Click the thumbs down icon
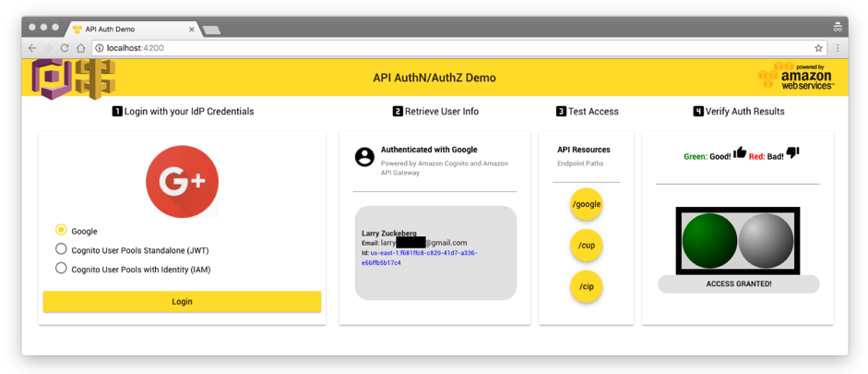The image size is (868, 374). click(792, 152)
